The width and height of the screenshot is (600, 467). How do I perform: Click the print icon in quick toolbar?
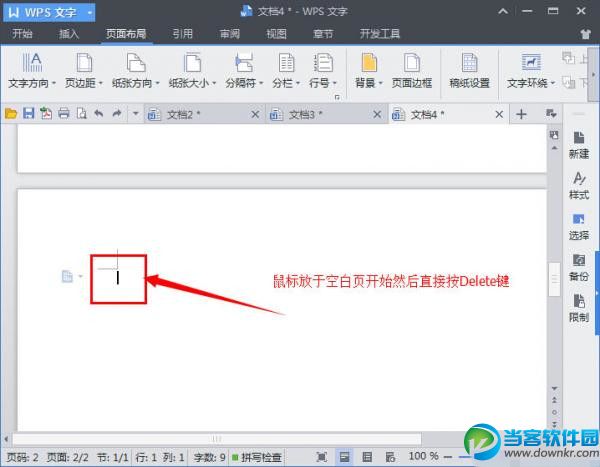tap(64, 114)
